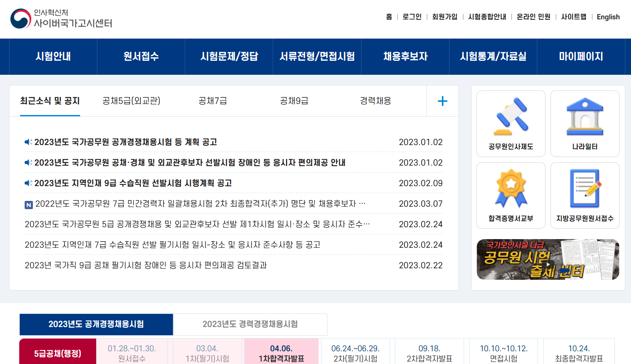Open the 원서접수 menu

pyautogui.click(x=140, y=57)
